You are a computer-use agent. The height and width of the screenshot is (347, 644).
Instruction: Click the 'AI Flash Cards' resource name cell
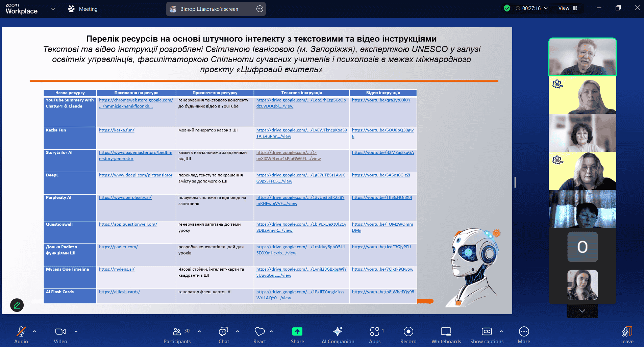[x=70, y=296]
